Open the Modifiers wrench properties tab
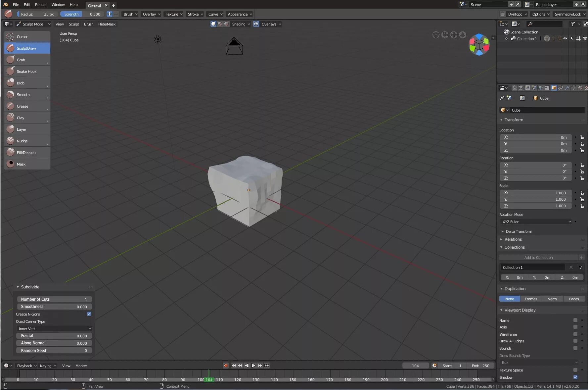The width and height of the screenshot is (588, 390). pyautogui.click(x=567, y=88)
